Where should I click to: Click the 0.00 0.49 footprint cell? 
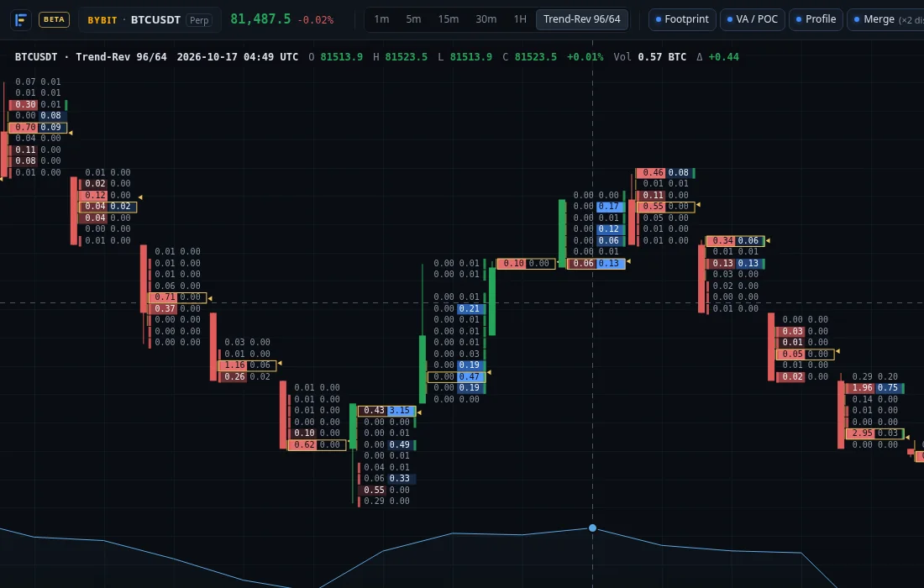pyautogui.click(x=386, y=445)
